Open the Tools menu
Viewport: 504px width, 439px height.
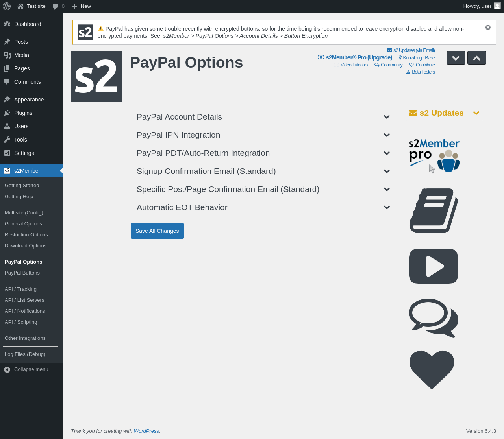[31, 140]
